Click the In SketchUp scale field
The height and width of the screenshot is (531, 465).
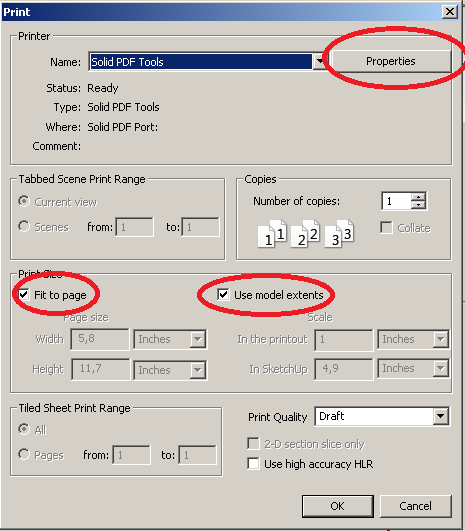pos(343,368)
